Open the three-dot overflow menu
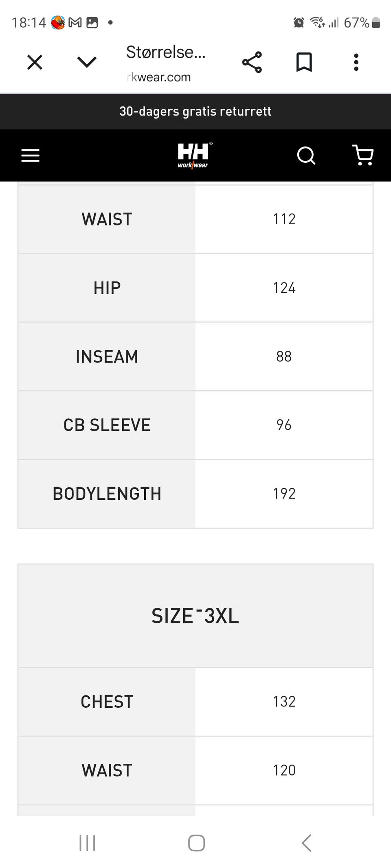Screen dimensions: 391x868 click(356, 62)
